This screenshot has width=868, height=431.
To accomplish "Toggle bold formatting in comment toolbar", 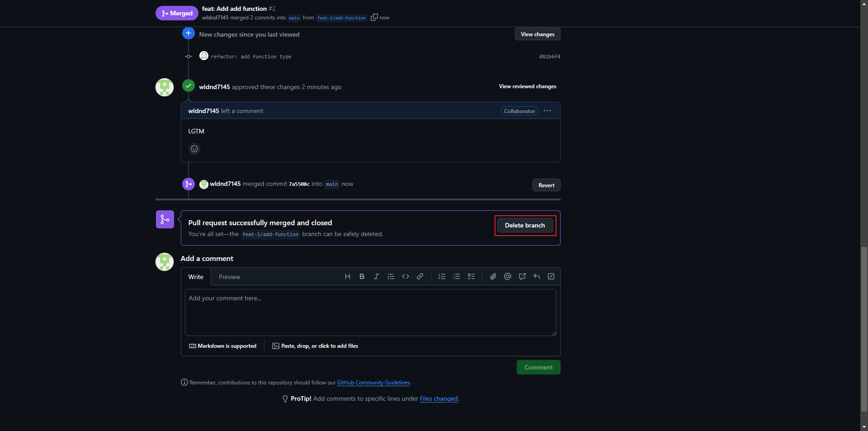I will (x=362, y=276).
